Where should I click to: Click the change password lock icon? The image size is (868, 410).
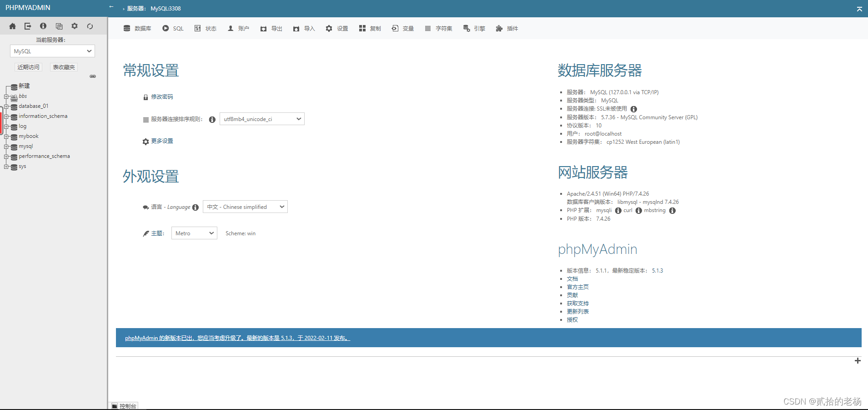click(146, 97)
